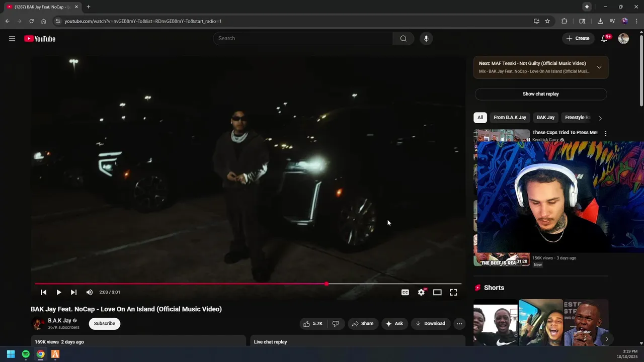This screenshot has height=362, width=644.
Task: Focus the YouTube search field
Action: tap(303, 38)
